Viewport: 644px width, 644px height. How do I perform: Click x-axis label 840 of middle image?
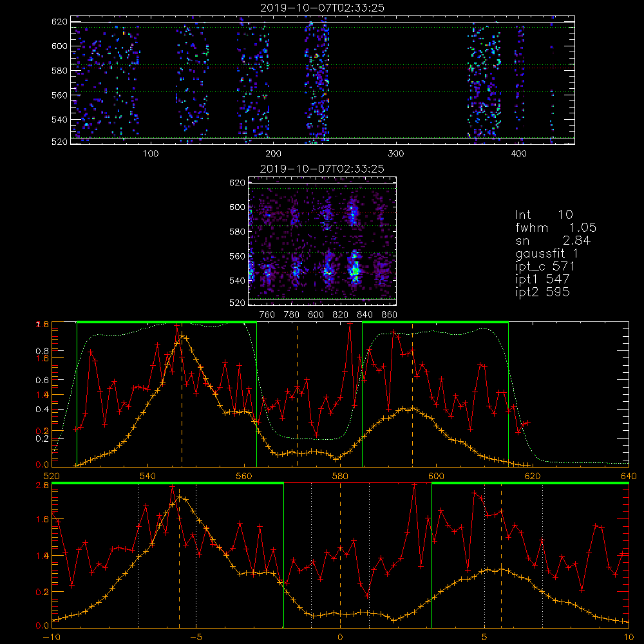click(365, 315)
